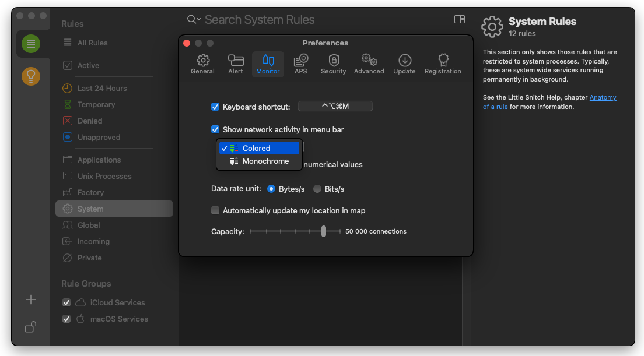Click the lock icon at bottom left
This screenshot has height=356, width=644.
(x=31, y=327)
